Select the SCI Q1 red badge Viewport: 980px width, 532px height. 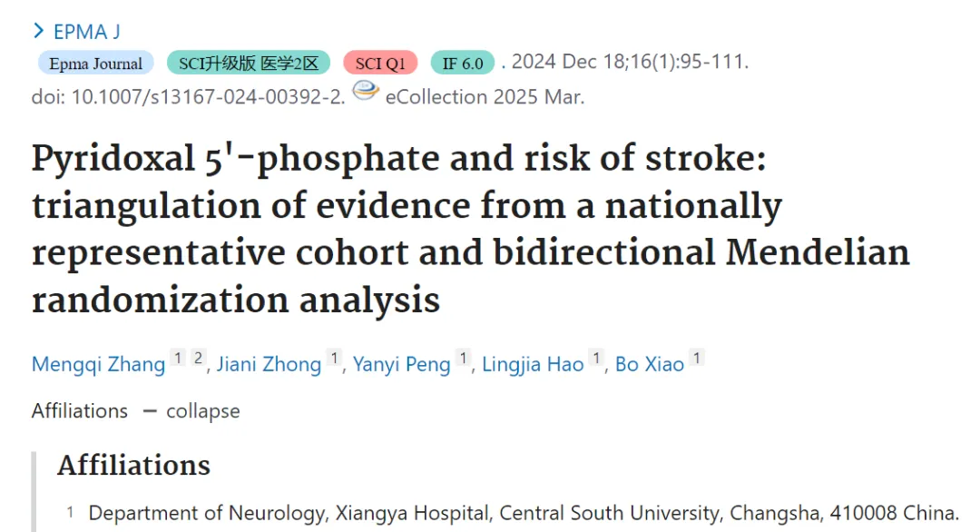tap(380, 64)
